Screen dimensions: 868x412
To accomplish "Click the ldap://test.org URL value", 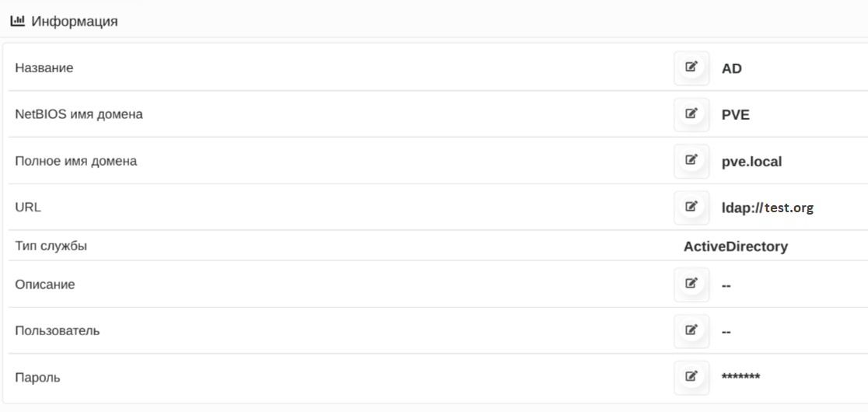I will pos(767,208).
